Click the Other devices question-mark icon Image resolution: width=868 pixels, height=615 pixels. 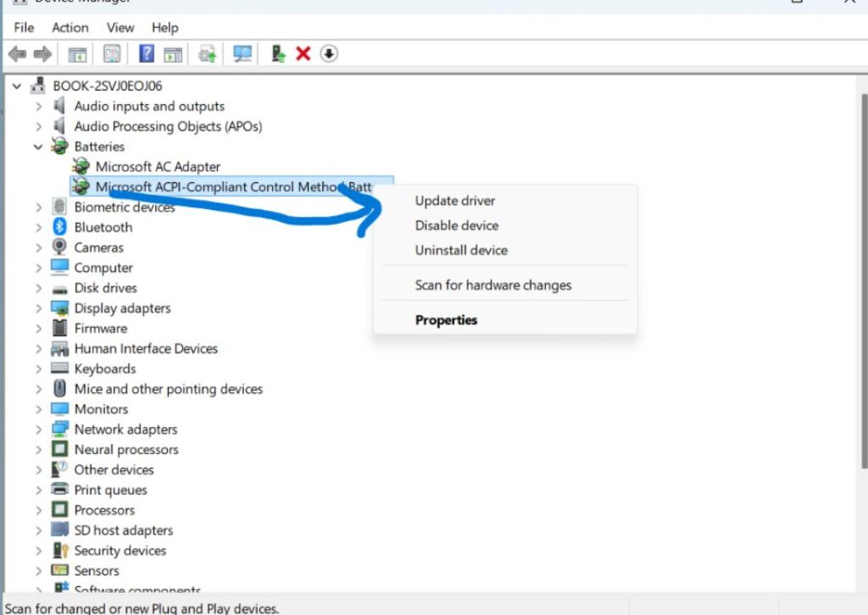(59, 469)
